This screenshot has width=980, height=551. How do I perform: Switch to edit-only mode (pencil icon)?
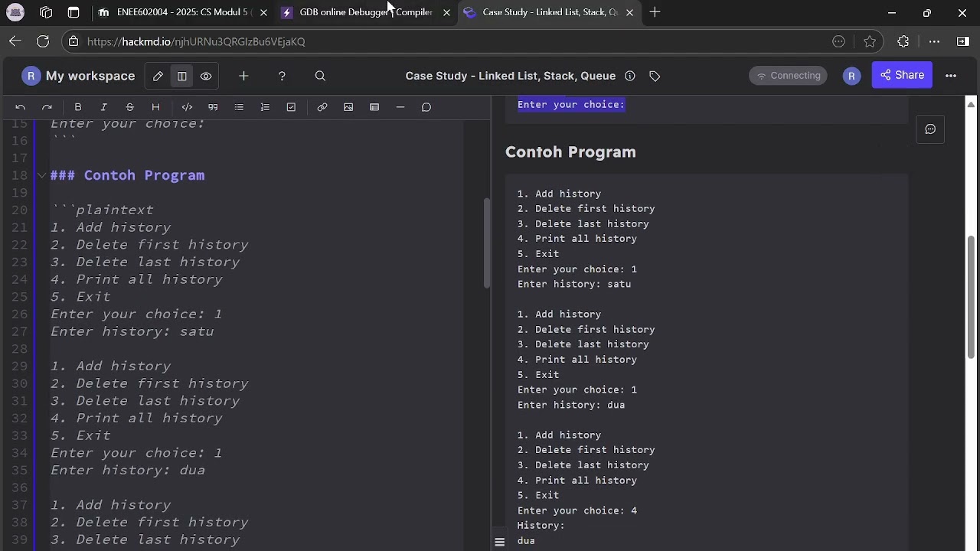pyautogui.click(x=158, y=76)
